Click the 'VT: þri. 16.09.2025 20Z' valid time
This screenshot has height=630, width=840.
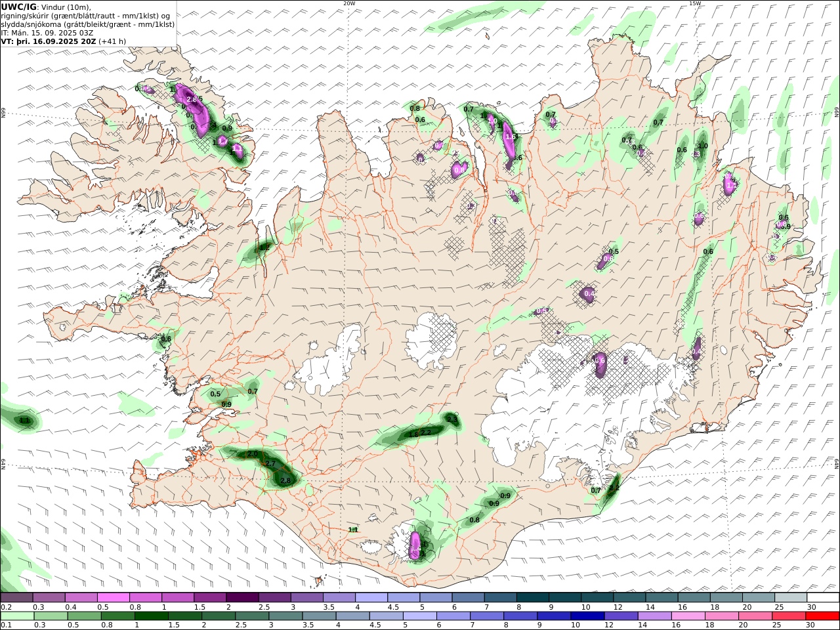point(49,41)
